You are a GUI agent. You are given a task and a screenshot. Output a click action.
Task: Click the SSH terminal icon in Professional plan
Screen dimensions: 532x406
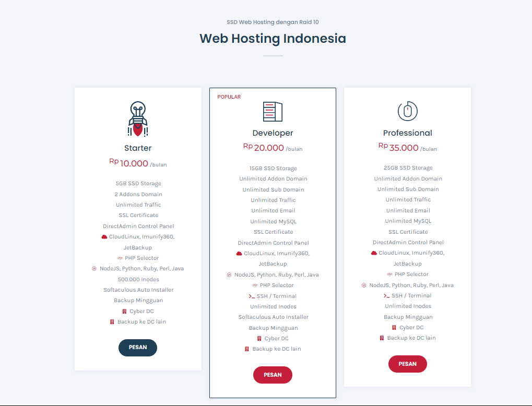point(386,296)
